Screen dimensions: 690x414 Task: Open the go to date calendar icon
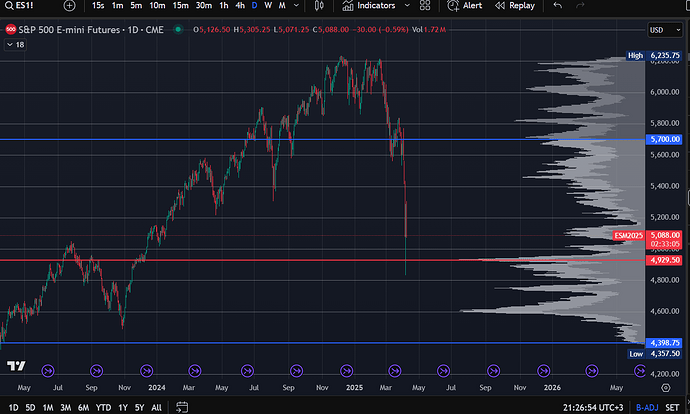[182, 407]
